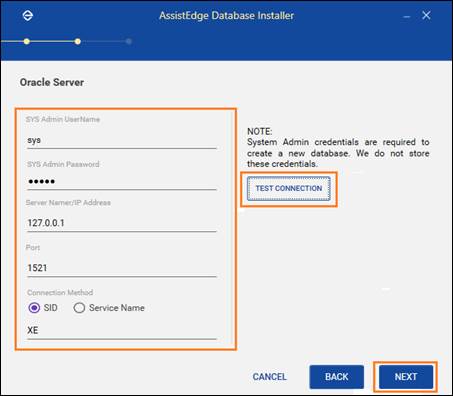The width and height of the screenshot is (453, 396).
Task: Select the third, dimmed step dot in the progress indicator
Action: 129,41
